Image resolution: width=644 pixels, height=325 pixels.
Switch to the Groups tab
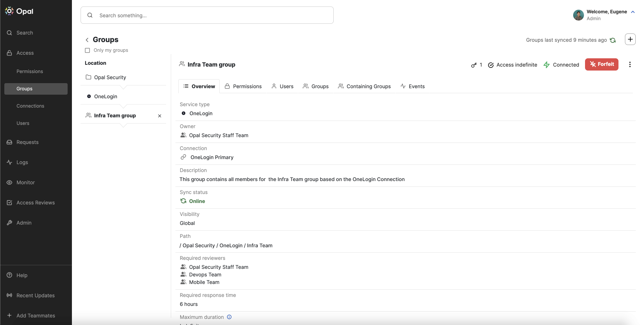pos(316,86)
